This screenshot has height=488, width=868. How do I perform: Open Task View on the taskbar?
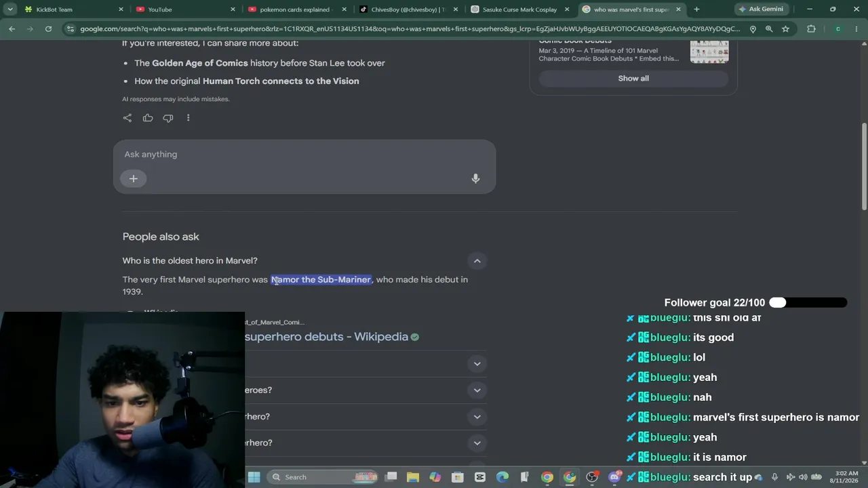[391, 477]
